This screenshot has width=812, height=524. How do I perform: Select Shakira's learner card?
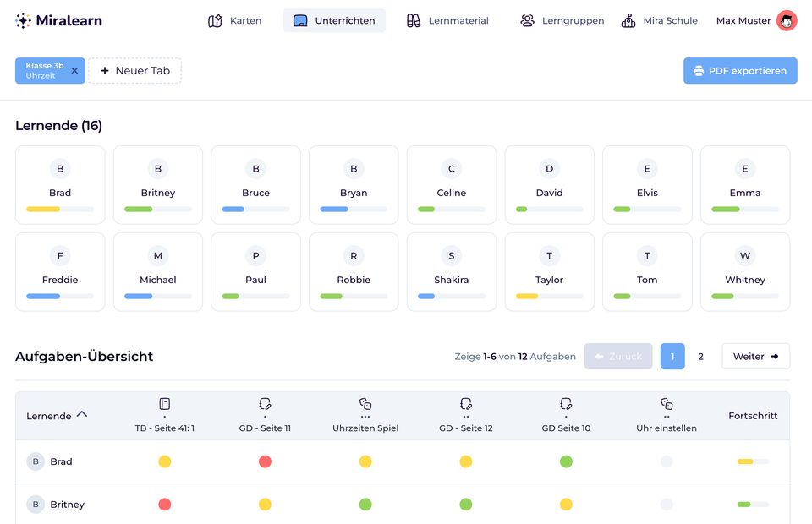(451, 271)
